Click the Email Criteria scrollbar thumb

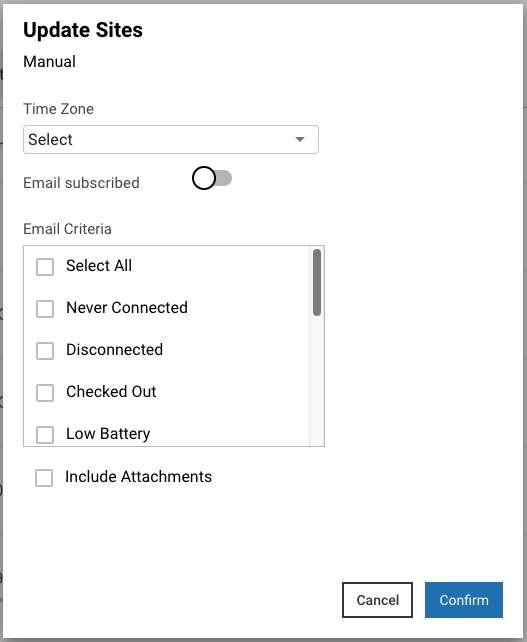[x=317, y=283]
